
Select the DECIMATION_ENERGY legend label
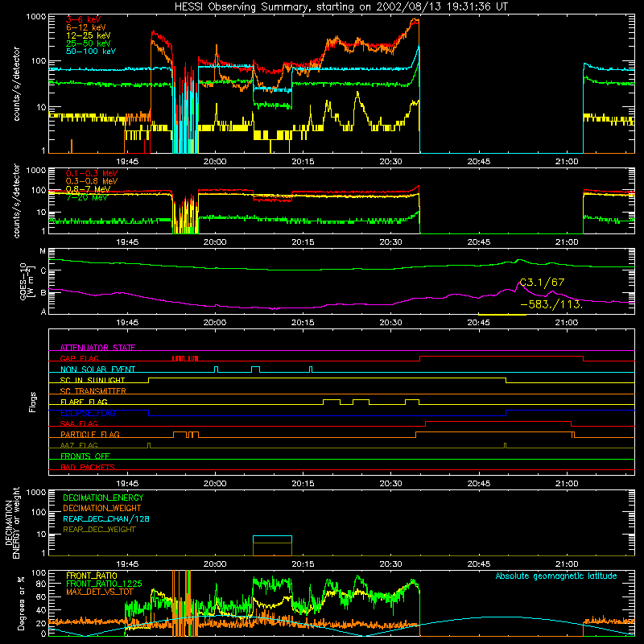(103, 497)
